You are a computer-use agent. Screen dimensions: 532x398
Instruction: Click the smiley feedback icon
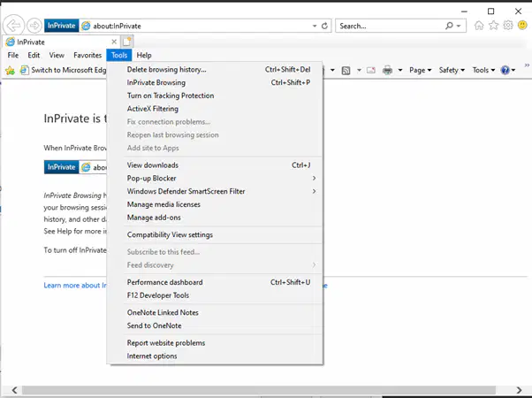(522, 25)
